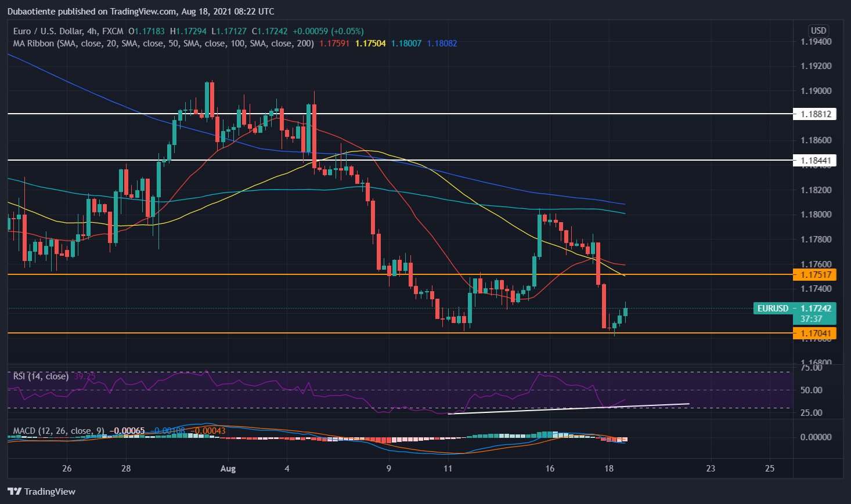Click the RSI (14, close) legend

coord(41,376)
